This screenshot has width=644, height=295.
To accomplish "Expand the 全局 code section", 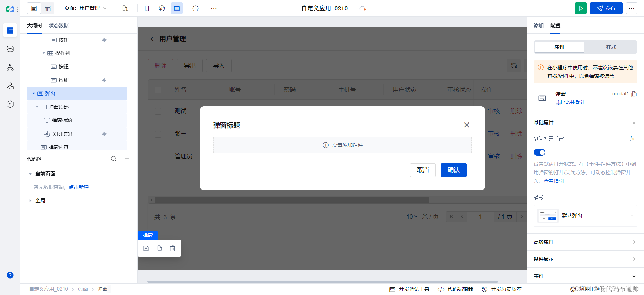I will (x=30, y=201).
